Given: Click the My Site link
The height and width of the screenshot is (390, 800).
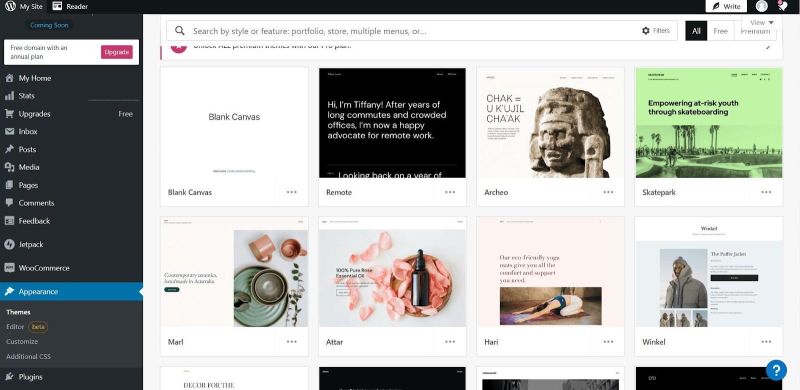Looking at the screenshot, I should [31, 7].
